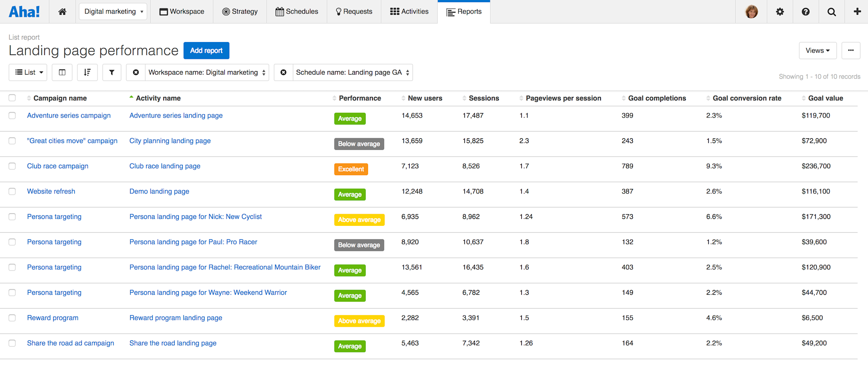Check the Club race campaign row
This screenshot has height=365, width=868.
12,166
